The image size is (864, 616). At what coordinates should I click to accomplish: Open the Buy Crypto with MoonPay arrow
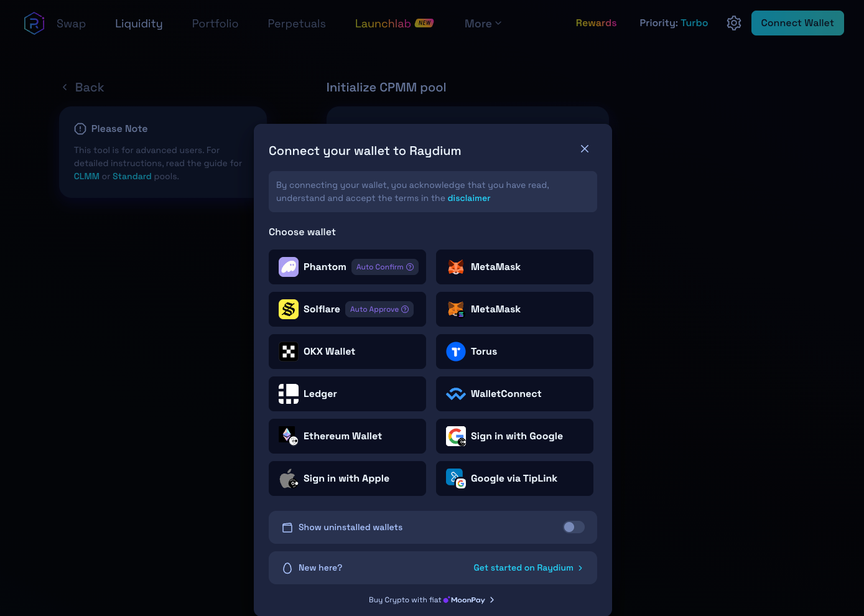click(x=492, y=600)
